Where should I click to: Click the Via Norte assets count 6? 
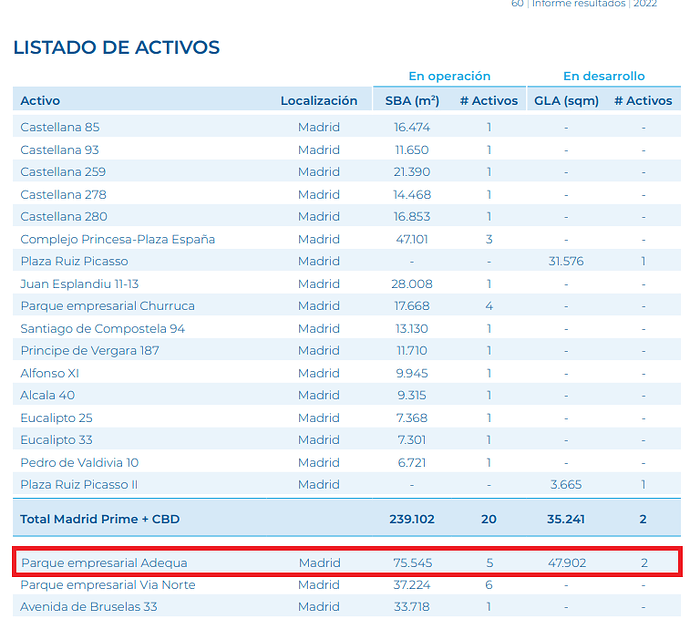pyautogui.click(x=489, y=585)
